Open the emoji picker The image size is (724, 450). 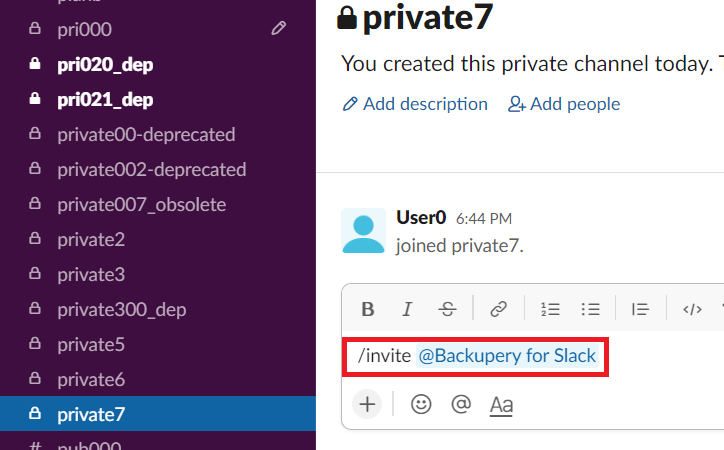click(421, 404)
